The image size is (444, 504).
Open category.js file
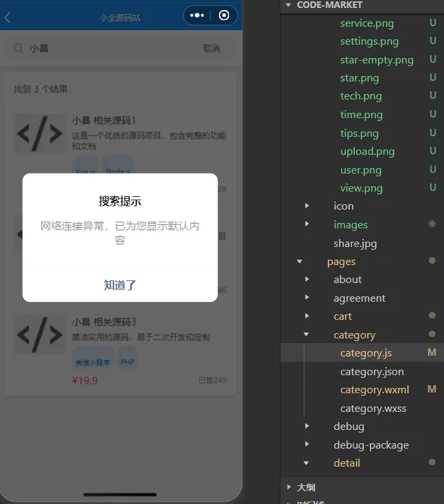[x=366, y=353]
